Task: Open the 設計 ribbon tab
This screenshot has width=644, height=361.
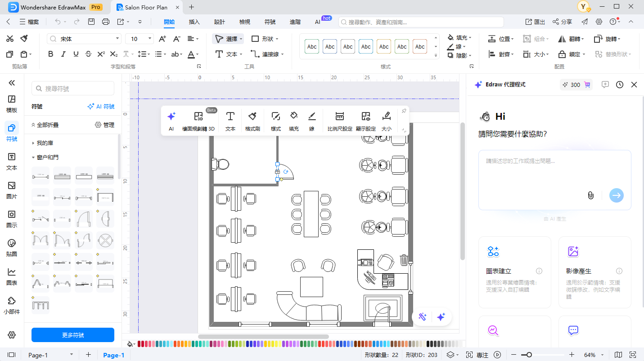Action: click(x=220, y=22)
